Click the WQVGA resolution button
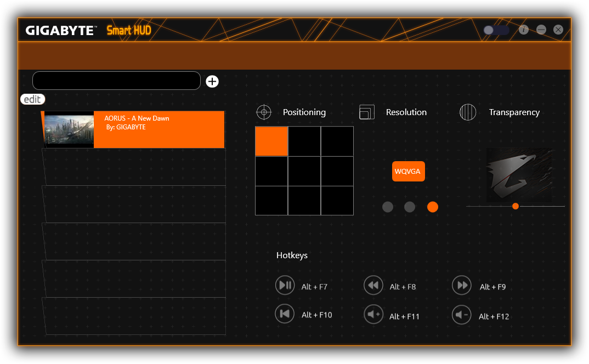 (x=409, y=171)
